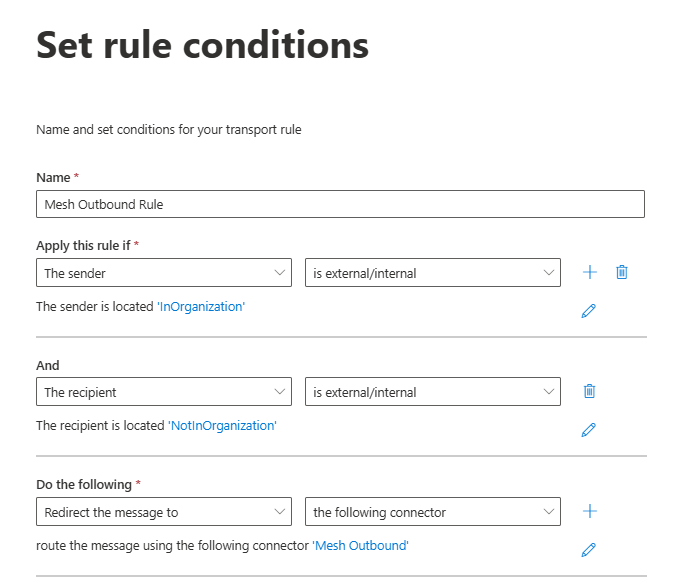This screenshot has height=588, width=697.
Task: Open 'Redirect the message to' dropdown
Action: 164,512
